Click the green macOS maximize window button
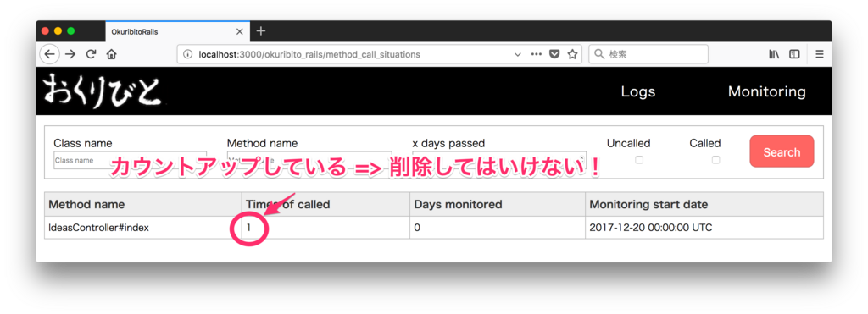Image resolution: width=868 pixels, height=314 pixels. [71, 31]
